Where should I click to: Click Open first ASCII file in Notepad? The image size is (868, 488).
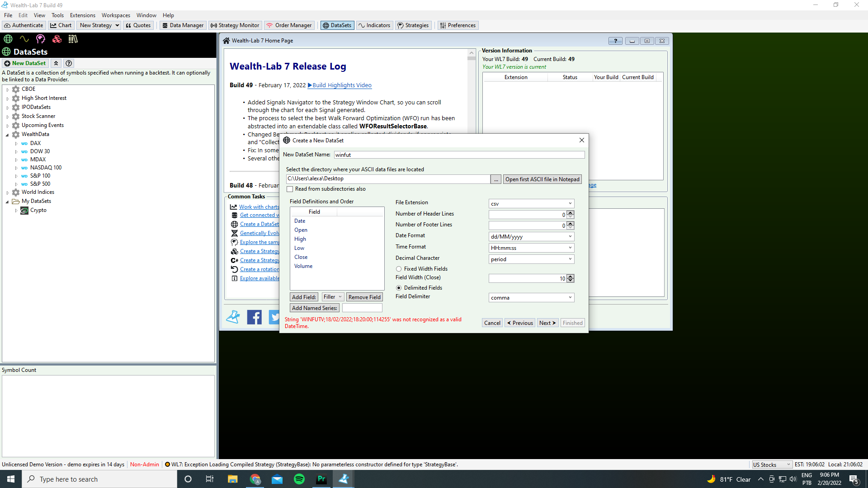(x=542, y=179)
